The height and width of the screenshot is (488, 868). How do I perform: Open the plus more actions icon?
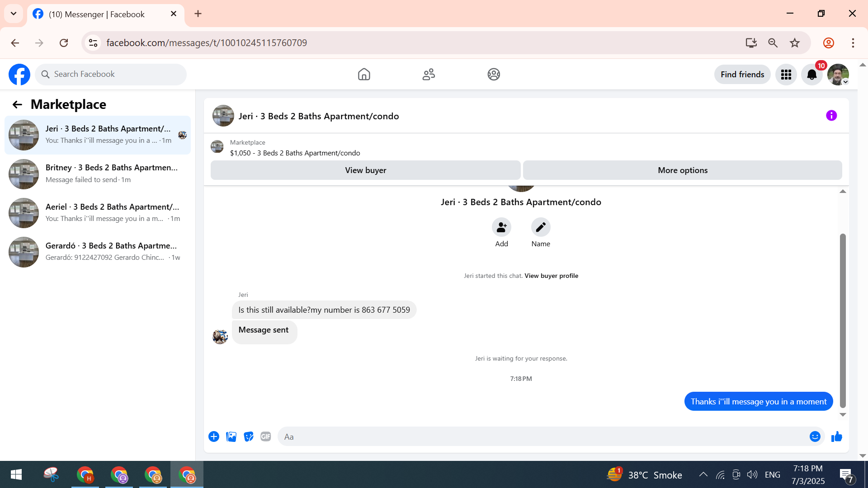click(x=214, y=436)
